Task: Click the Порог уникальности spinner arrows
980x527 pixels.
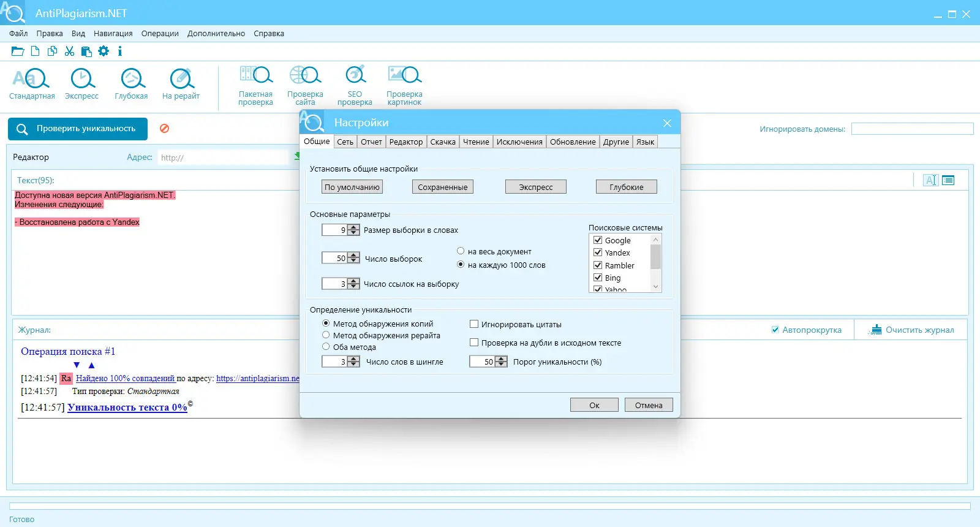Action: (x=501, y=362)
